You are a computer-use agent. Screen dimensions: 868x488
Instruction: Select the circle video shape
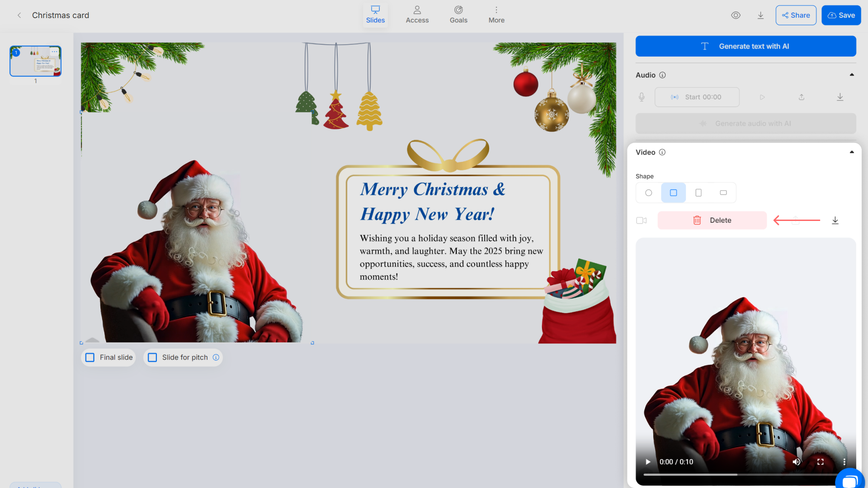[648, 193]
